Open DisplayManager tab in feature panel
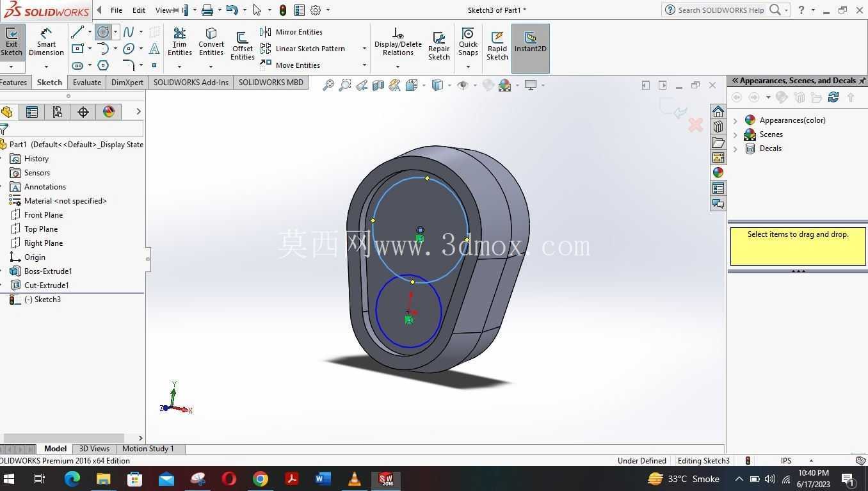Screen dimensions: 868x491 pyautogui.click(x=109, y=112)
